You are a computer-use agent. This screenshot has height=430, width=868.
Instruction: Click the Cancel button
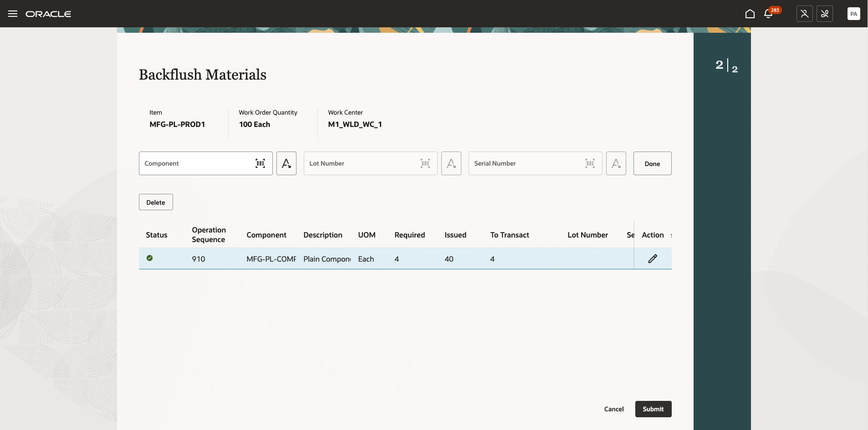(614, 409)
